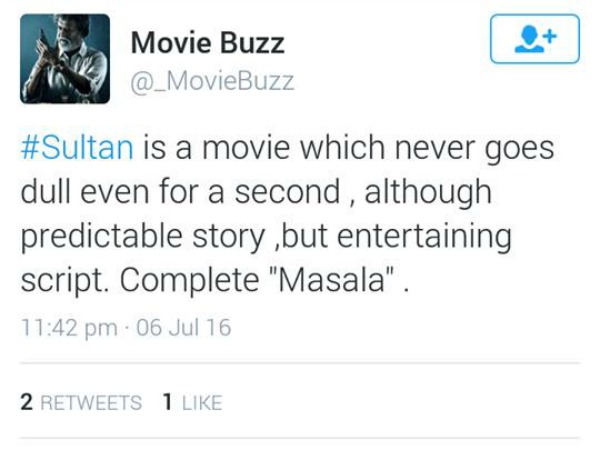Click the 11:42 pm timestamp

[x=64, y=328]
